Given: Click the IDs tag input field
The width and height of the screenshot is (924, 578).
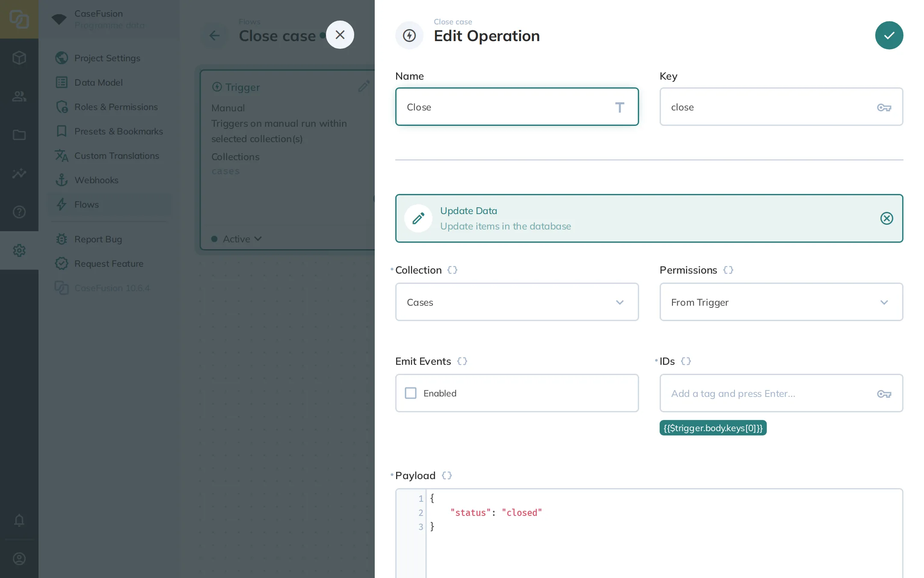Looking at the screenshot, I should (781, 393).
